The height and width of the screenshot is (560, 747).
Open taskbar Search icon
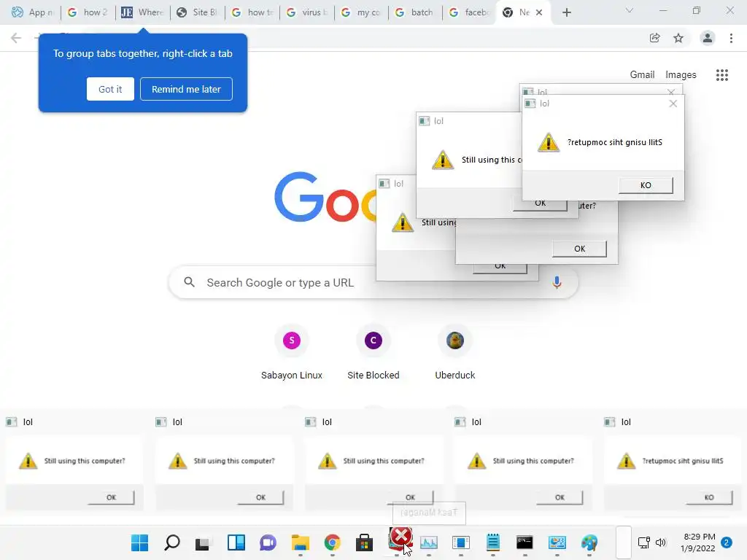tap(172, 542)
